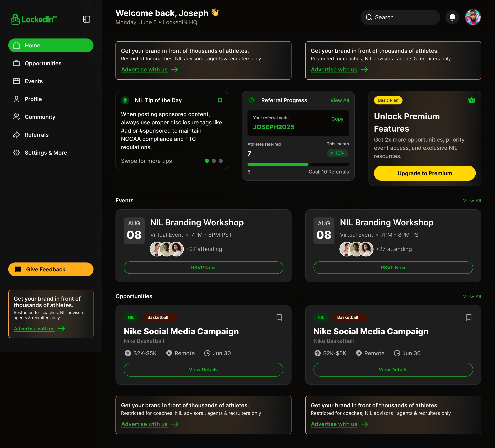Click Advertise with us in the sidebar
The image size is (495, 448).
coord(34,328)
